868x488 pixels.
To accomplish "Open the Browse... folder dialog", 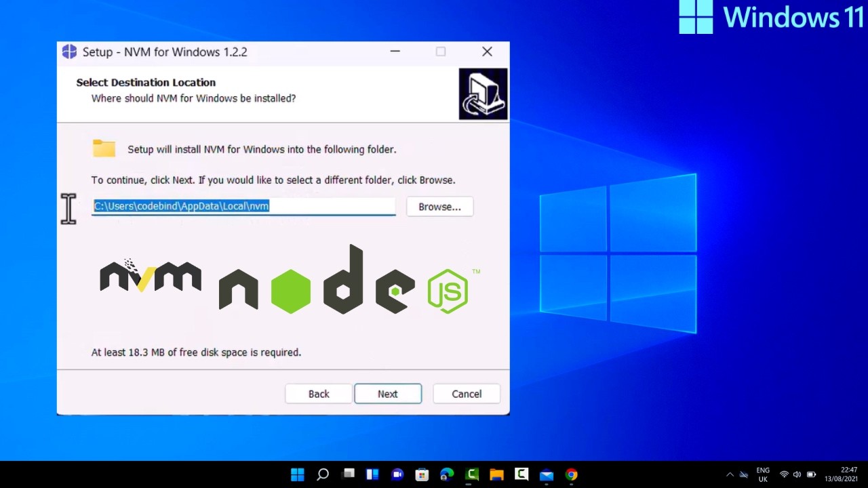I will tap(439, 207).
